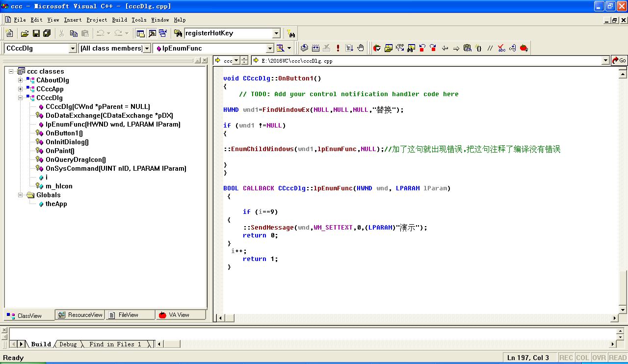Click the Save All icon

pyautogui.click(x=47, y=33)
